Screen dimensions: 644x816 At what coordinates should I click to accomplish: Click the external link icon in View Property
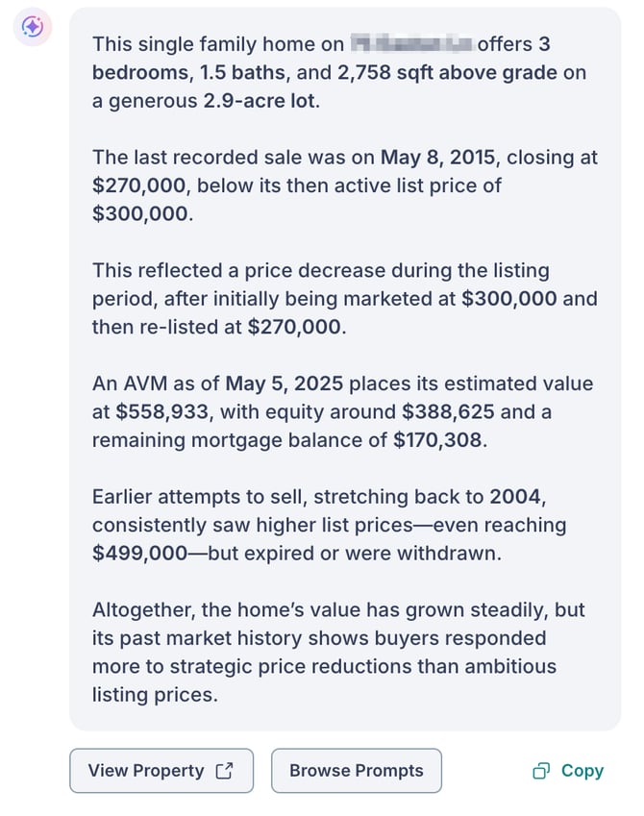(x=225, y=771)
